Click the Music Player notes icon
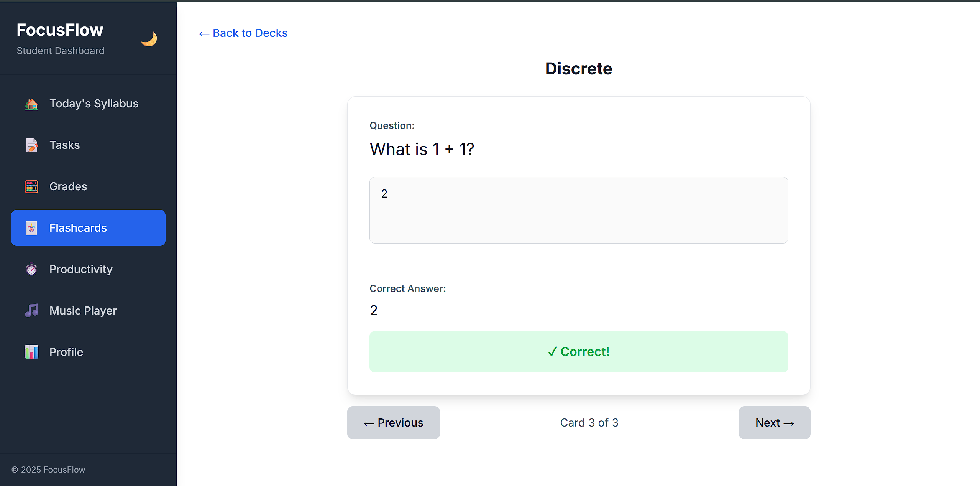 point(31,311)
